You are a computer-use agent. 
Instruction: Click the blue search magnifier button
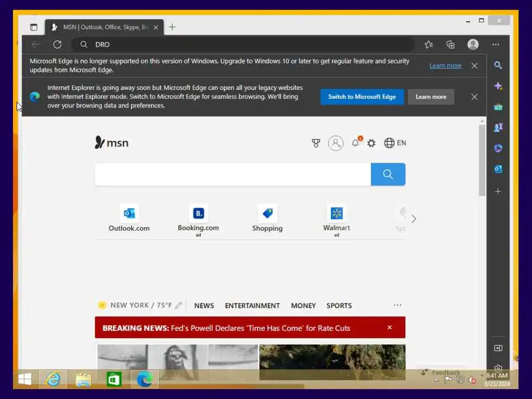(388, 175)
